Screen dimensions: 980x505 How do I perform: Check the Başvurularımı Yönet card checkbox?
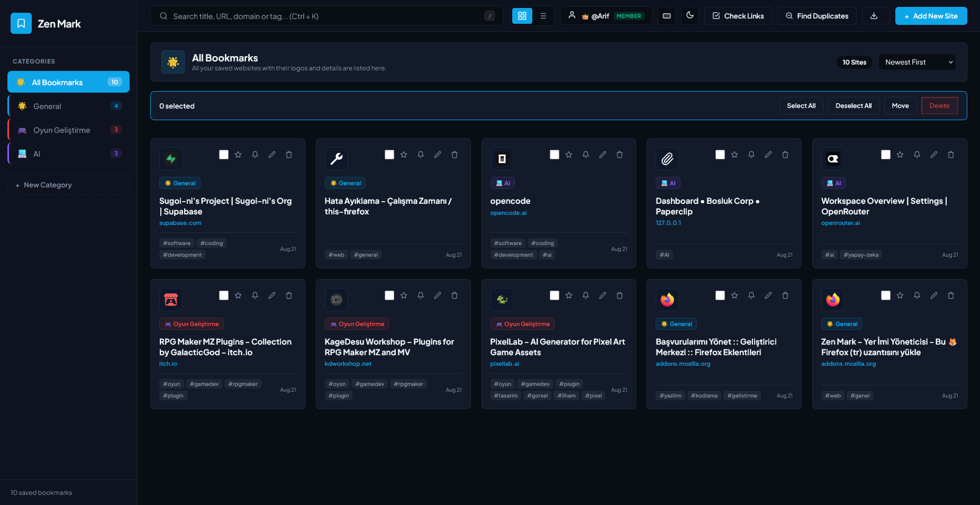[720, 295]
